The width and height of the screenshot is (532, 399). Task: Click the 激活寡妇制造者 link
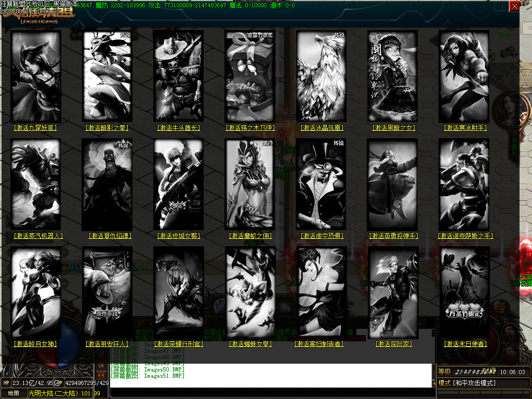(x=320, y=344)
